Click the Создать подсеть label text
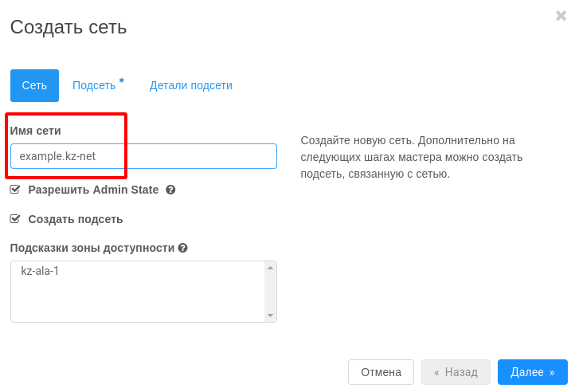Viewport: 575px width, 392px height. pos(76,219)
